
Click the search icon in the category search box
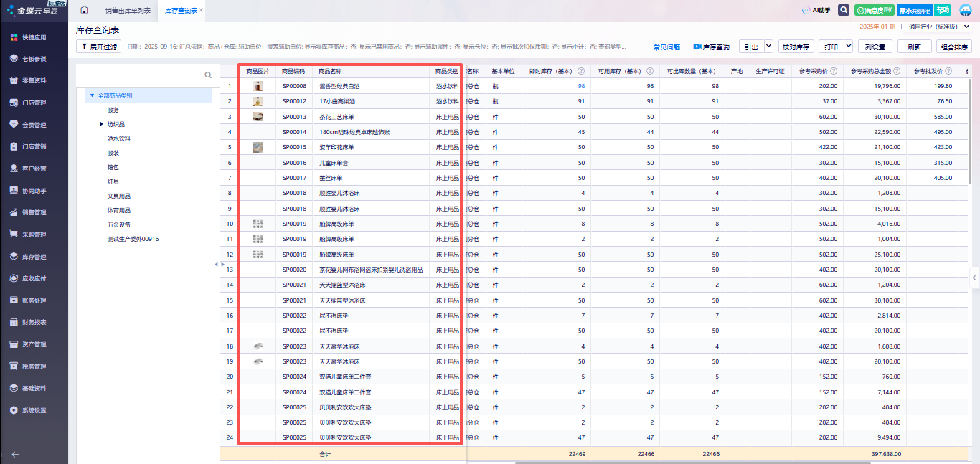pyautogui.click(x=208, y=75)
